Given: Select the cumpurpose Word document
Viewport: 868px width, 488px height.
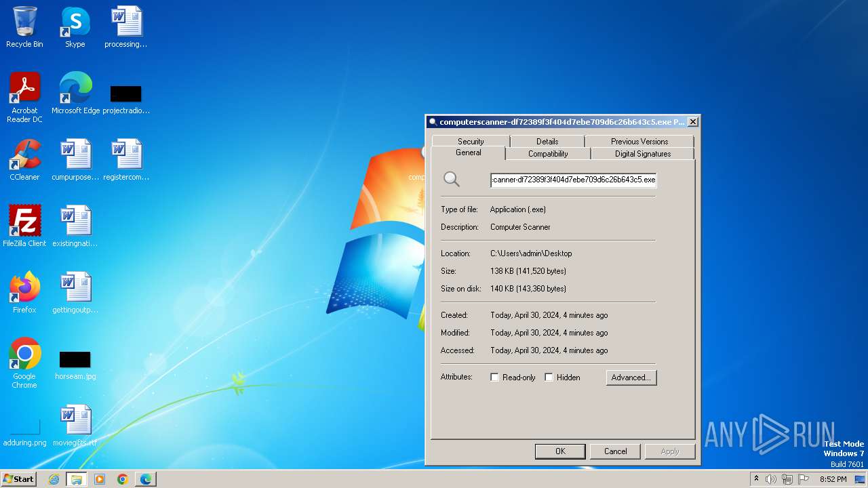Looking at the screenshot, I should [x=75, y=160].
